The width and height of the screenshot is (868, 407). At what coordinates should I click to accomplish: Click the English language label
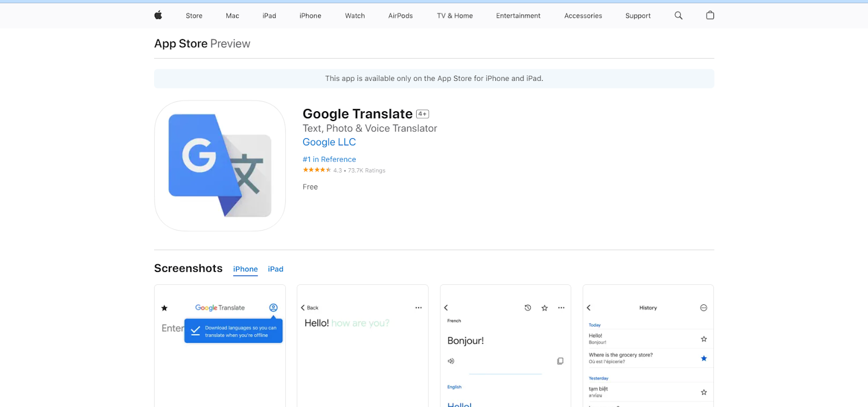point(454,387)
